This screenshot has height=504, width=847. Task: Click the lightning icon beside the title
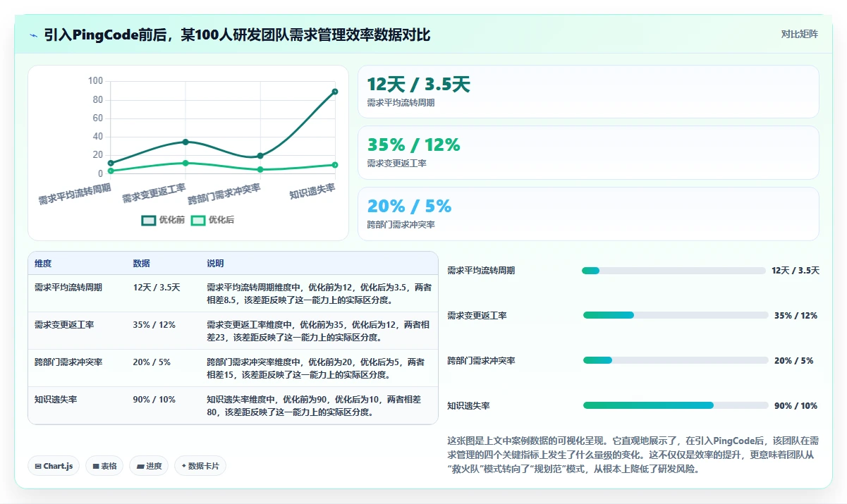click(33, 35)
